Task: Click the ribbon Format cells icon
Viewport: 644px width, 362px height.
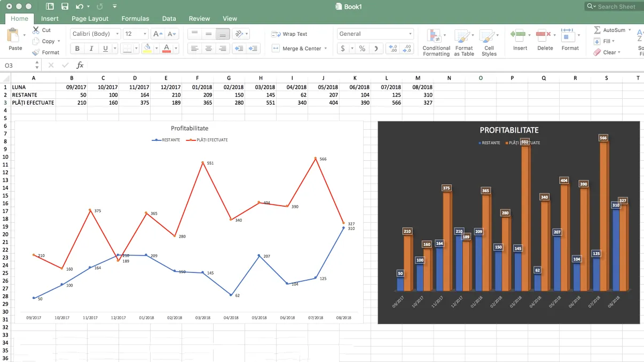Action: pos(568,36)
